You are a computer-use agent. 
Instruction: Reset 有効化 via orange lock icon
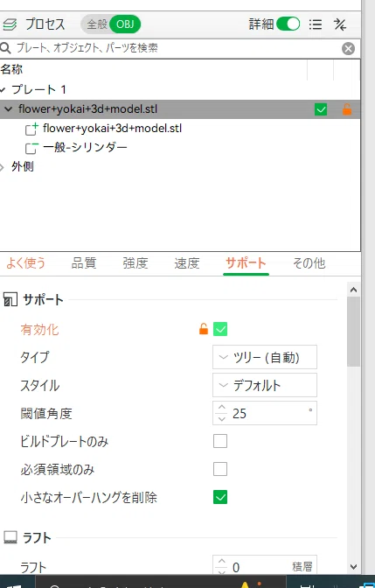coord(204,329)
